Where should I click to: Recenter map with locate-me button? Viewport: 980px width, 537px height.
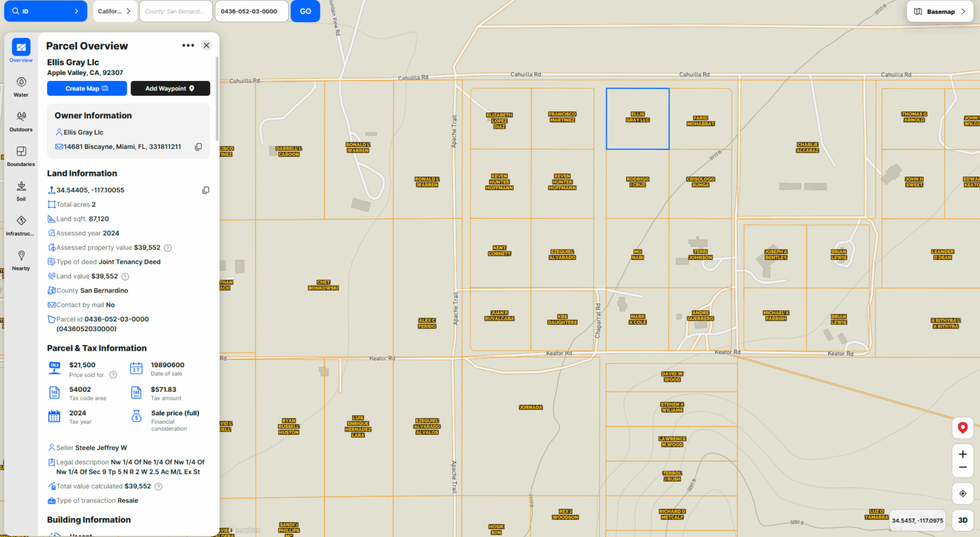(x=962, y=493)
